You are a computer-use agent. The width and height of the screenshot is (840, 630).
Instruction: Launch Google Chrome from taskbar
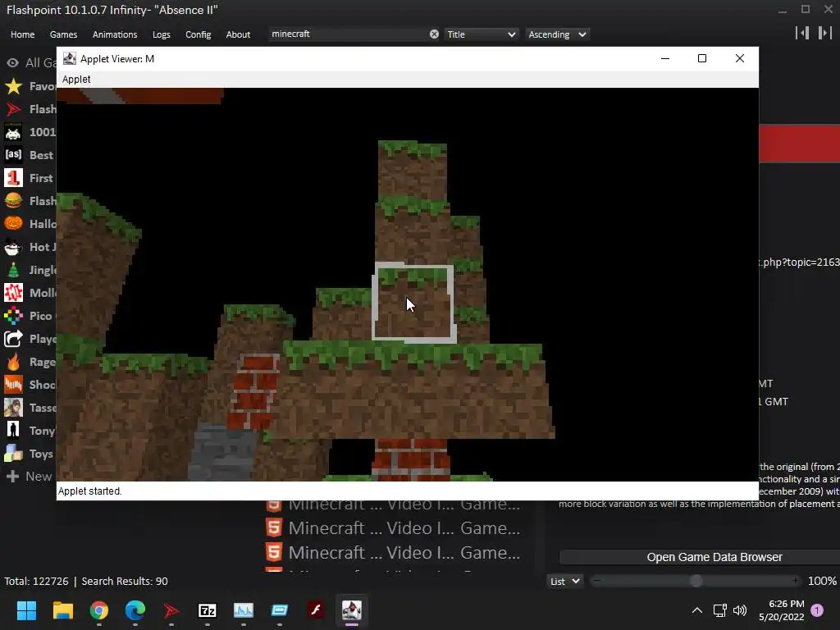coord(99,610)
